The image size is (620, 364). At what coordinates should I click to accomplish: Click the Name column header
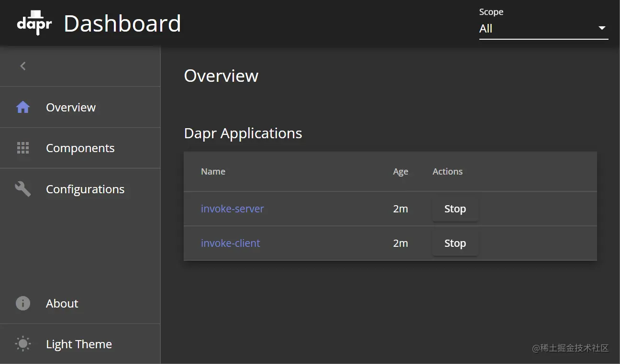213,172
